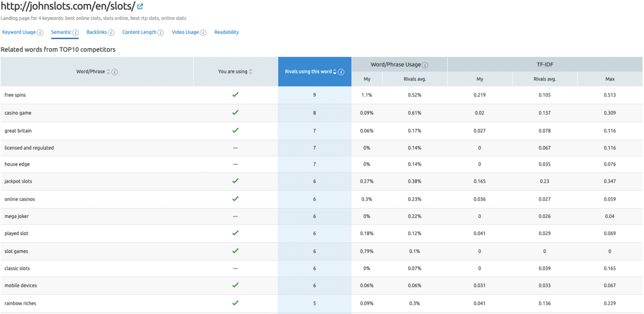Switch to the Backlinks tab

[97, 32]
